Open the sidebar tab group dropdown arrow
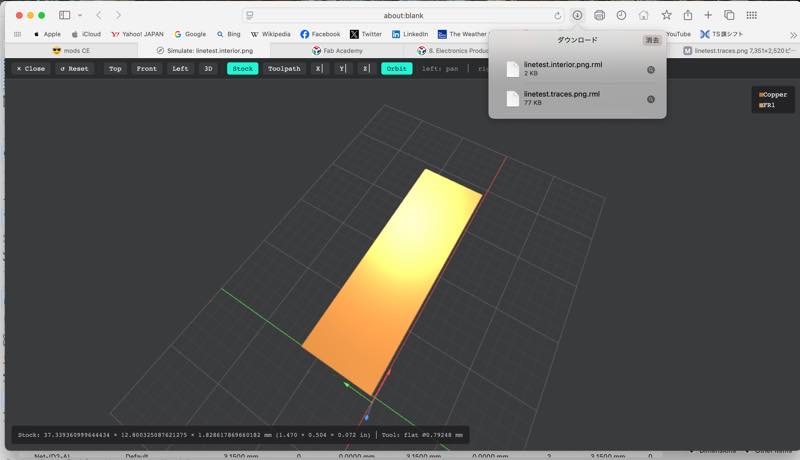The height and width of the screenshot is (460, 800). coord(80,15)
